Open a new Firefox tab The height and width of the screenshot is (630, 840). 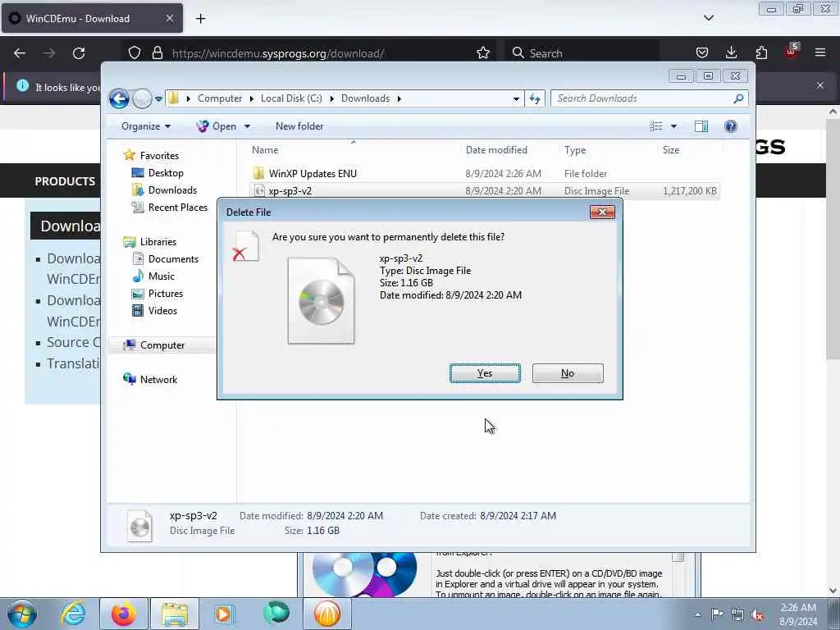point(200,19)
